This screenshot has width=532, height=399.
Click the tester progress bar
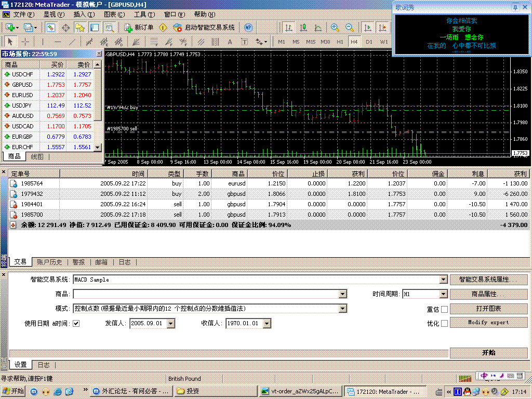[x=229, y=353]
